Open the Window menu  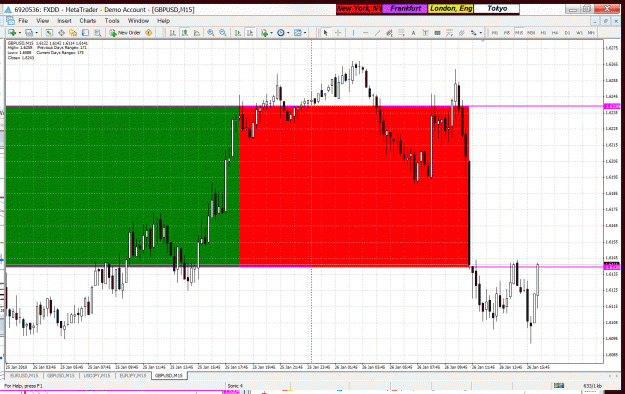coord(138,20)
